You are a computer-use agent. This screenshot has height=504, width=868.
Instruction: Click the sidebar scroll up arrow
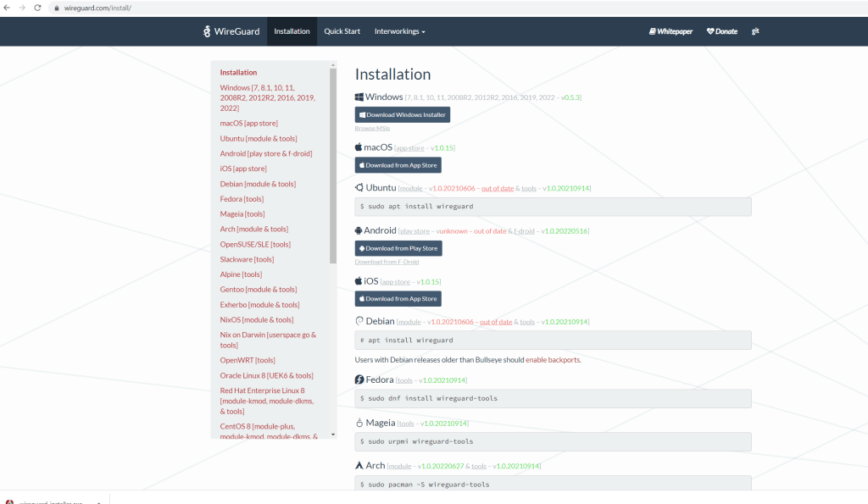tap(332, 64)
